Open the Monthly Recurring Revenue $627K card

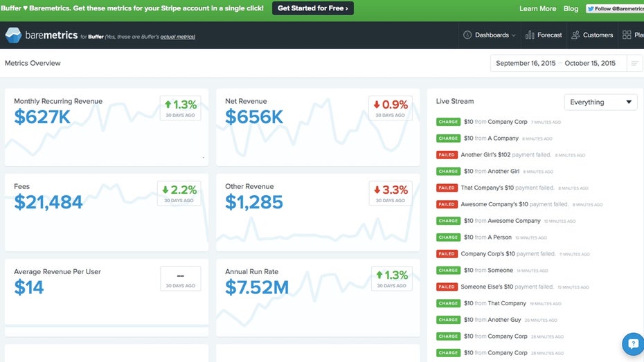pyautogui.click(x=107, y=127)
